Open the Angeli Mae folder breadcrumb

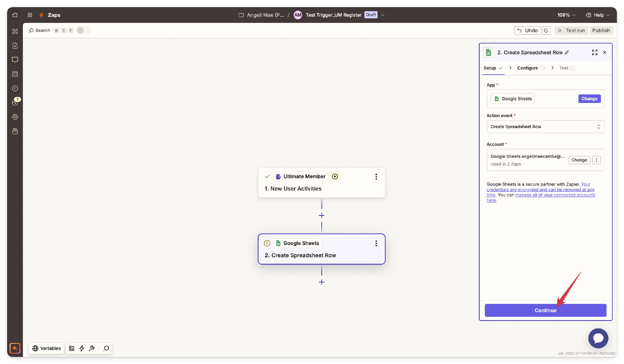pos(261,15)
